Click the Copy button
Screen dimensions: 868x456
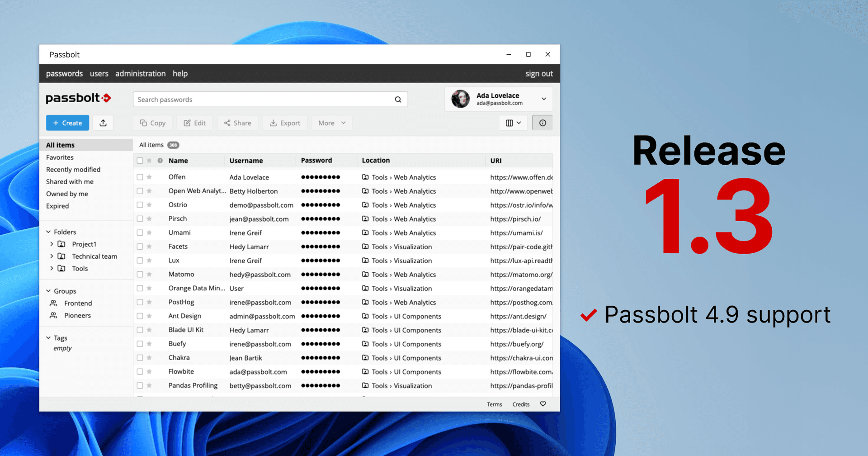click(152, 123)
